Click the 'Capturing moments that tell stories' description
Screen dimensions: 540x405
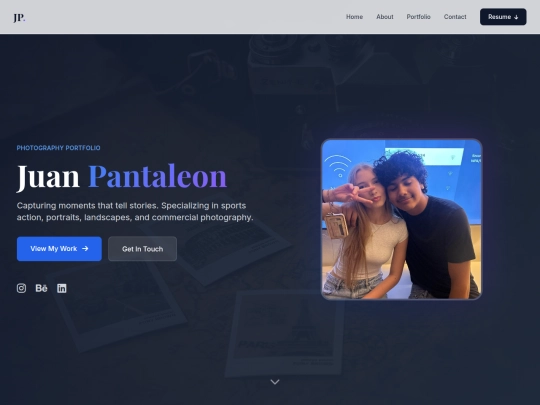click(x=135, y=211)
